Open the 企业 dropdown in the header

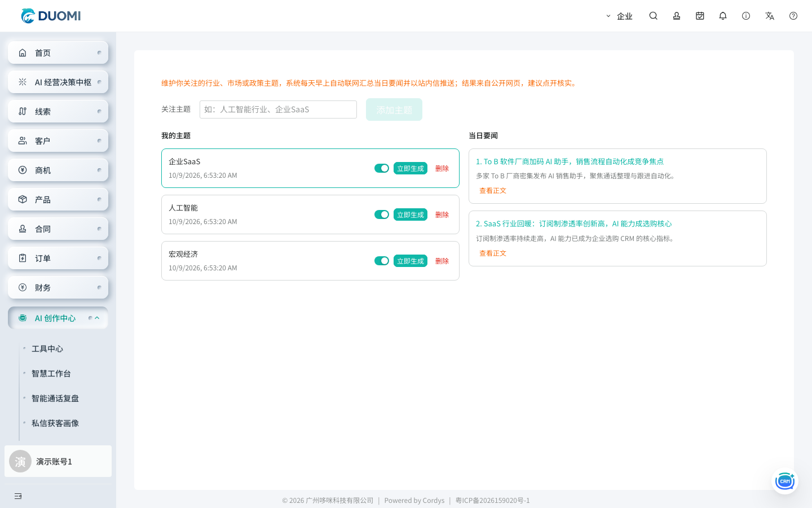tap(619, 16)
